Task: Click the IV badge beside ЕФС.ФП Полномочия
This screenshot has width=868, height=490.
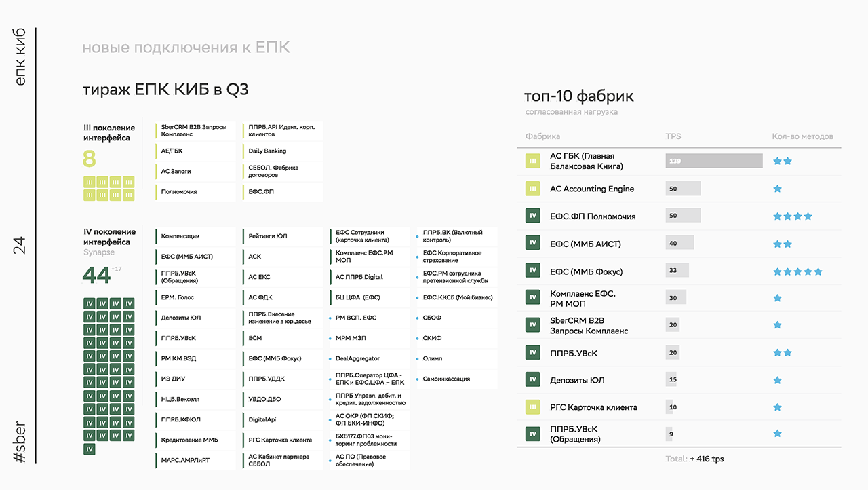Action: point(533,216)
